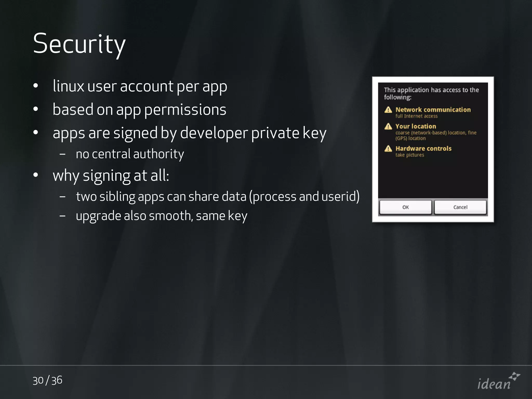The width and height of the screenshot is (532, 399).
Task: Click 'apps are signed by developer private key'
Action: point(190,133)
